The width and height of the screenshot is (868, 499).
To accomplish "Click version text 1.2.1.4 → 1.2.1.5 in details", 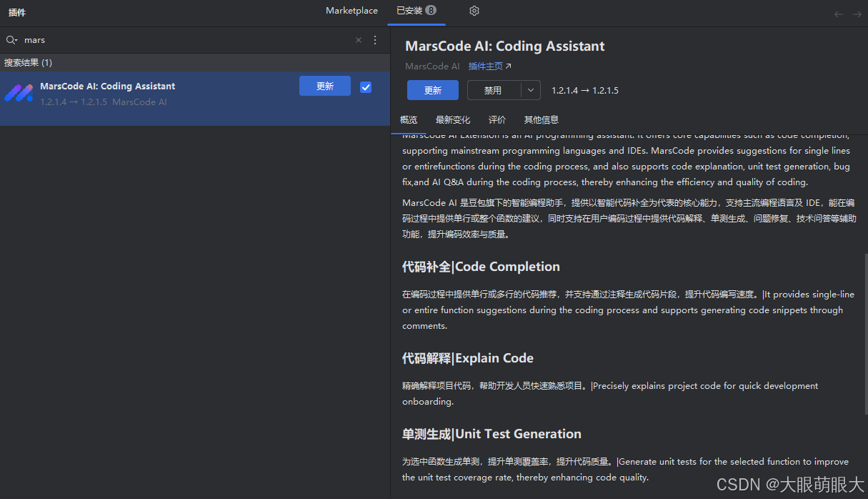I will tap(585, 91).
